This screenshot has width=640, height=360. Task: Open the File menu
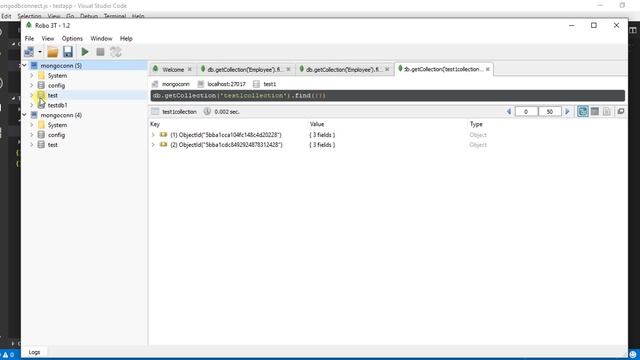(x=29, y=38)
